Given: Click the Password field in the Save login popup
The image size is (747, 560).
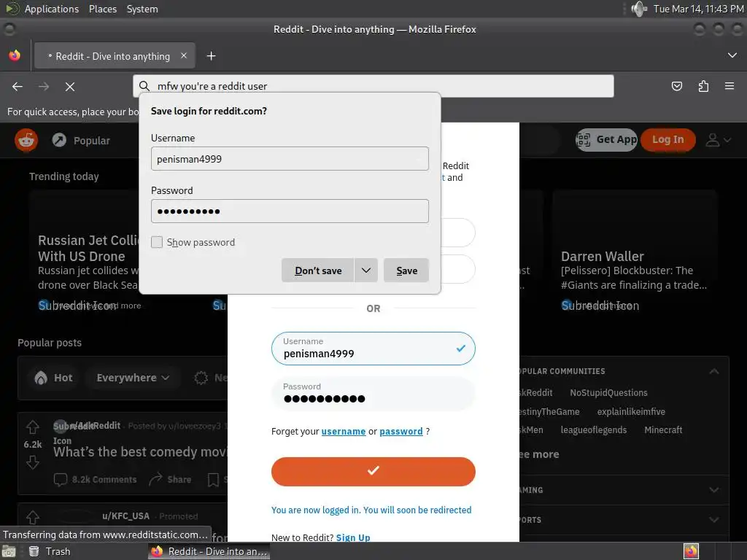Looking at the screenshot, I should point(290,211).
